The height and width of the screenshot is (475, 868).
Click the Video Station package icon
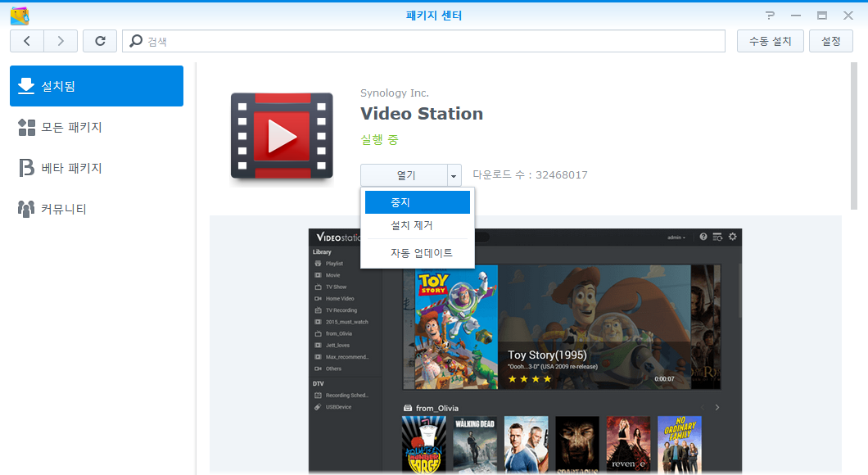[x=282, y=136]
